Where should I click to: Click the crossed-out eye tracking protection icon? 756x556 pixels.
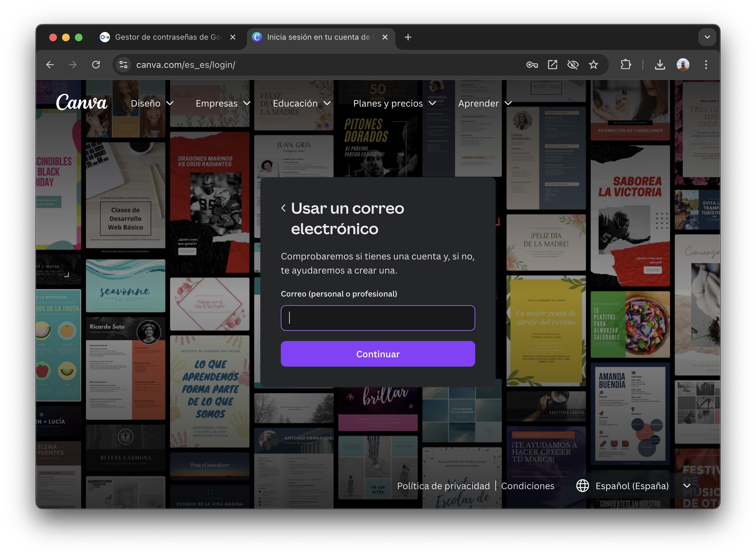[x=573, y=65]
